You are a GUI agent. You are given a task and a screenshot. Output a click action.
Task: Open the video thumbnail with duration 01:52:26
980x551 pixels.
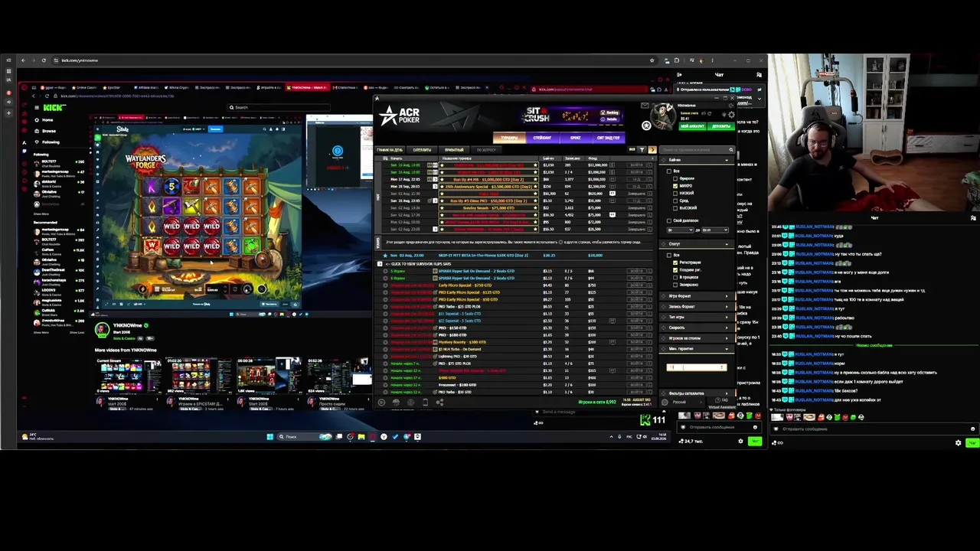point(338,374)
